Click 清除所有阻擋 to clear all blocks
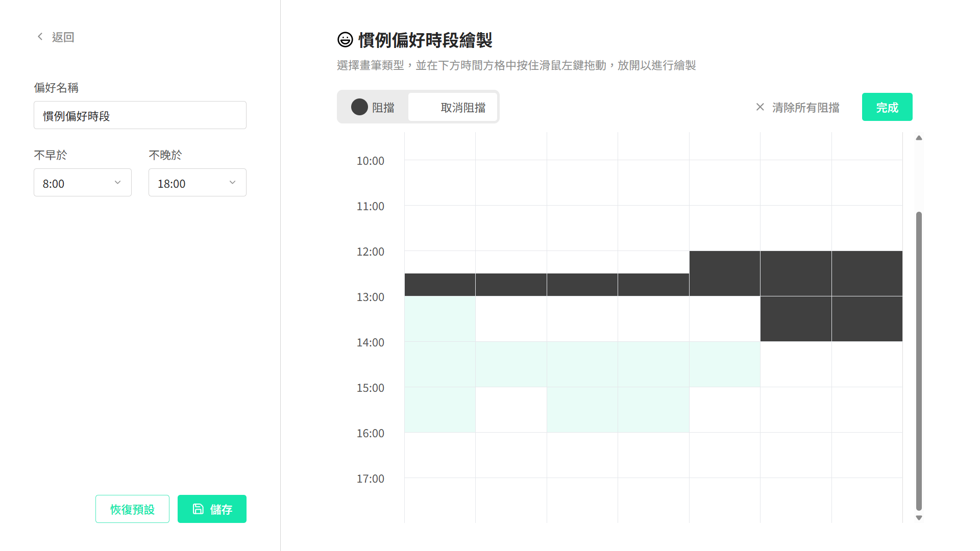Screen dimensions: 980x551 (x=805, y=107)
